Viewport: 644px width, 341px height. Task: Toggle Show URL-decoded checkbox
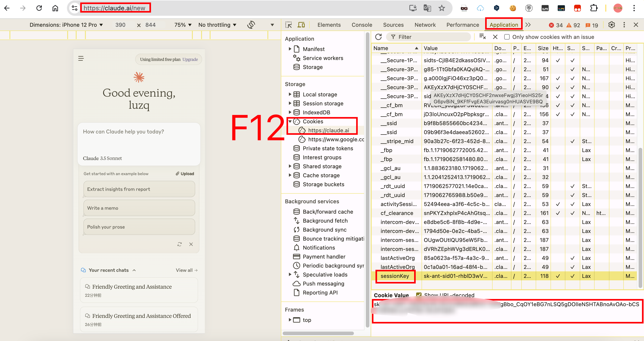click(419, 295)
